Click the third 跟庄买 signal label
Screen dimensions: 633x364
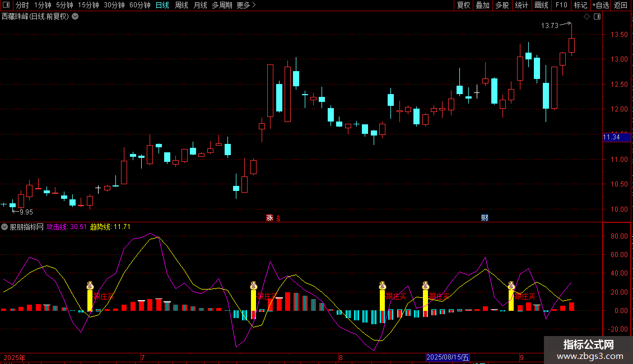click(396, 296)
